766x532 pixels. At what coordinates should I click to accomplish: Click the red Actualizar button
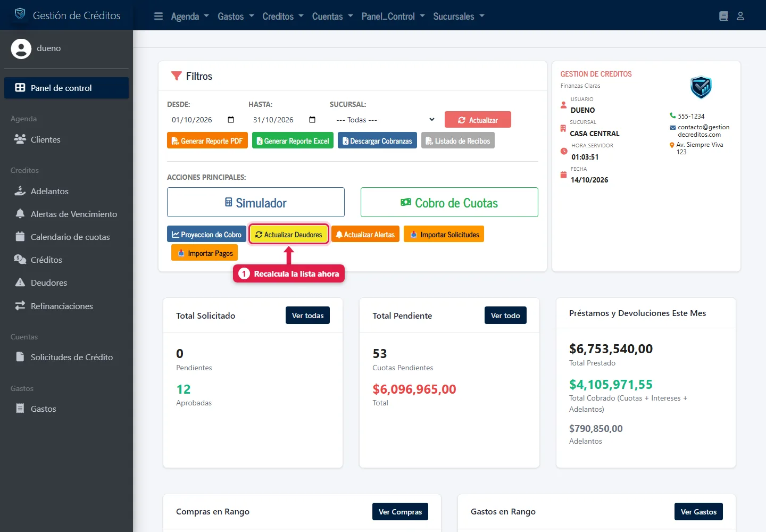pos(478,120)
